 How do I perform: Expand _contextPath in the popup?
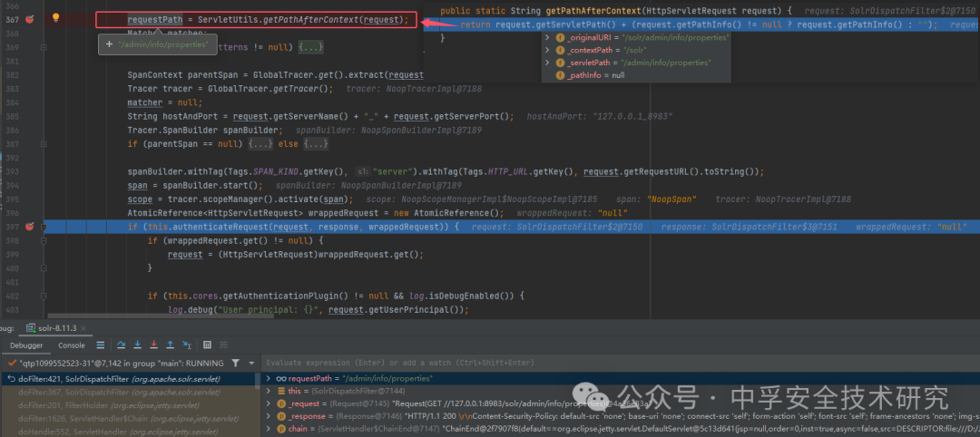point(547,50)
